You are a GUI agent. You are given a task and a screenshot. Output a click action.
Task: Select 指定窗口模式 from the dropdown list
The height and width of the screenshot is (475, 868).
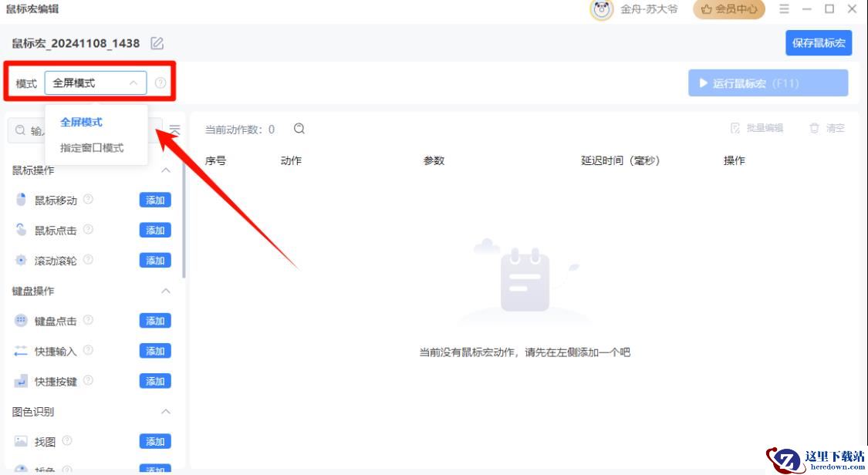click(x=92, y=147)
